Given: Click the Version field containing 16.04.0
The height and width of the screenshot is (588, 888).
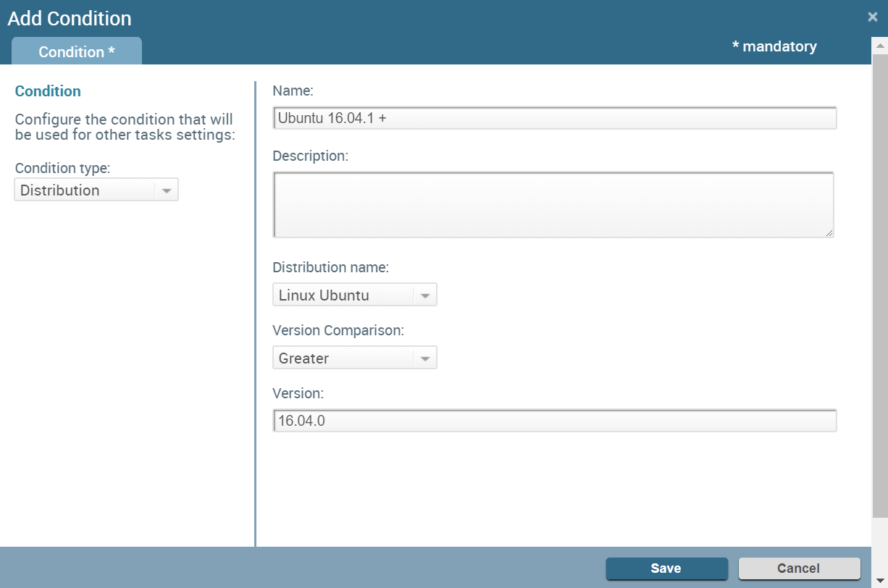Looking at the screenshot, I should pos(554,421).
